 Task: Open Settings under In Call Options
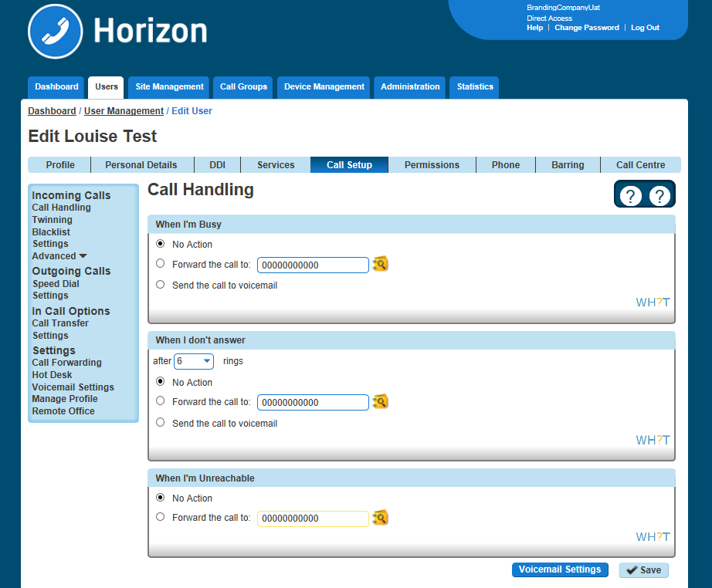pyautogui.click(x=50, y=336)
